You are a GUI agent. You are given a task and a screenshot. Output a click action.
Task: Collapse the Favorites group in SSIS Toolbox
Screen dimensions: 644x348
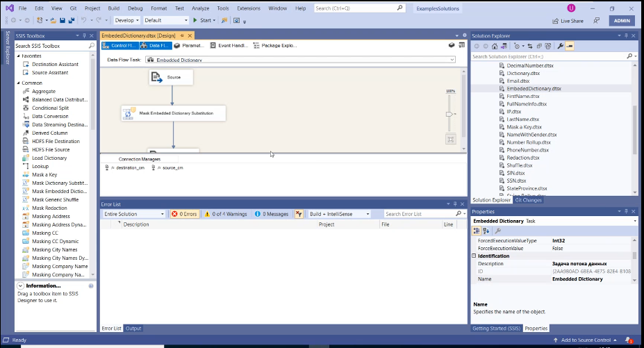coord(19,56)
